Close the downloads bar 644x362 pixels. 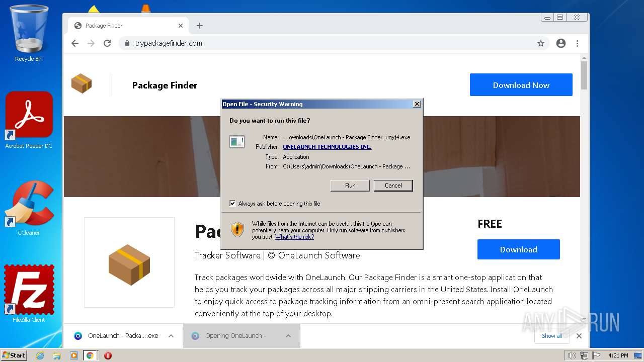579,336
